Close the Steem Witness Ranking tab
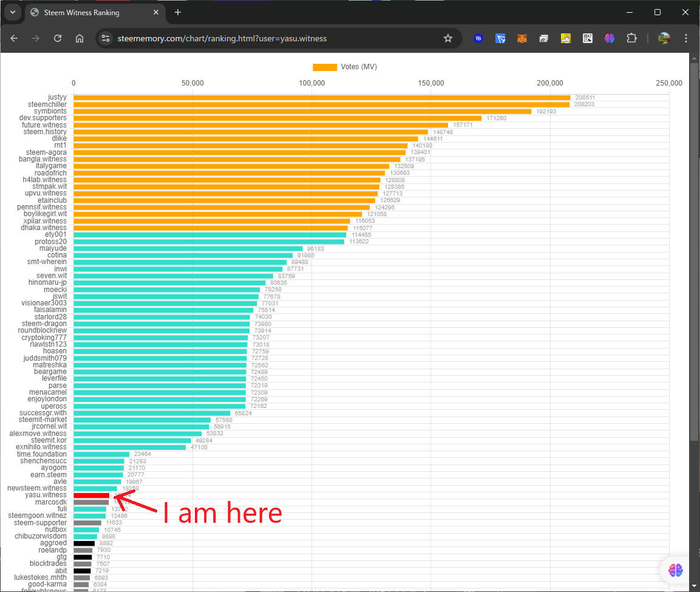 [x=156, y=13]
